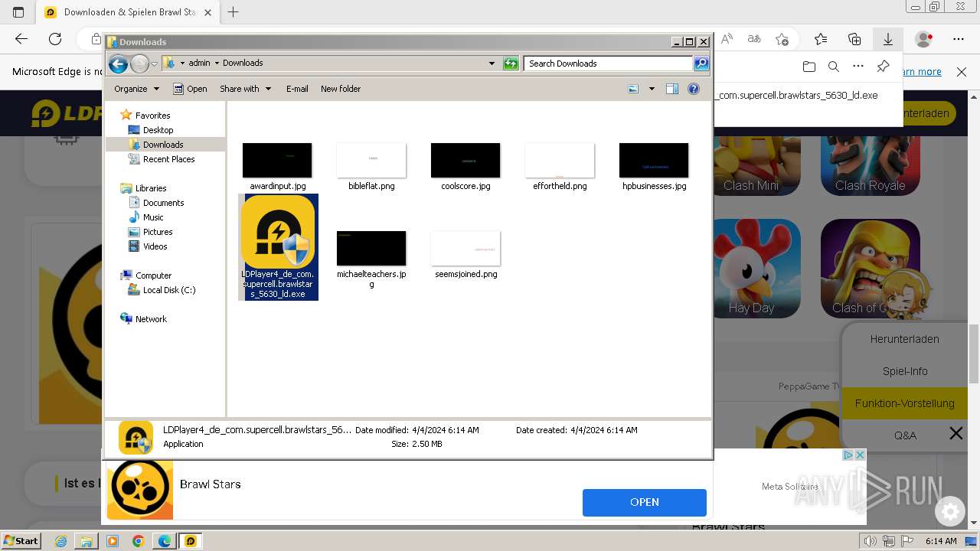Select awardinput.jpg thumbnail

(277, 161)
